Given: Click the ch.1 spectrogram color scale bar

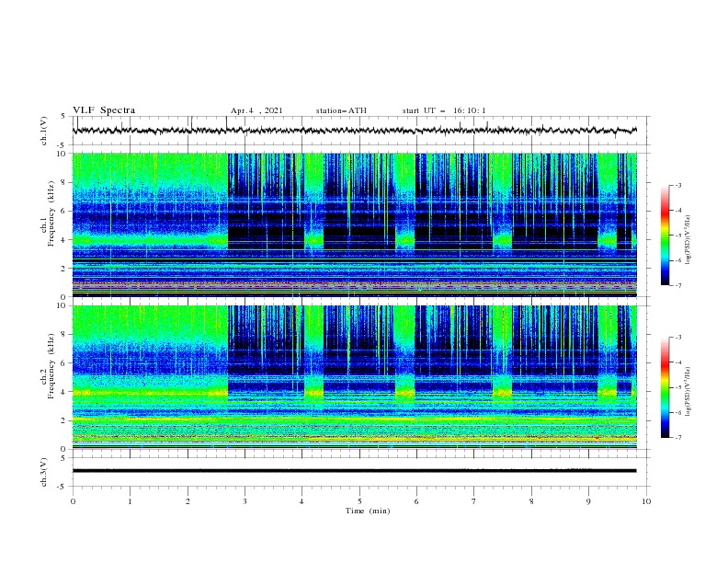Looking at the screenshot, I should coord(665,236).
